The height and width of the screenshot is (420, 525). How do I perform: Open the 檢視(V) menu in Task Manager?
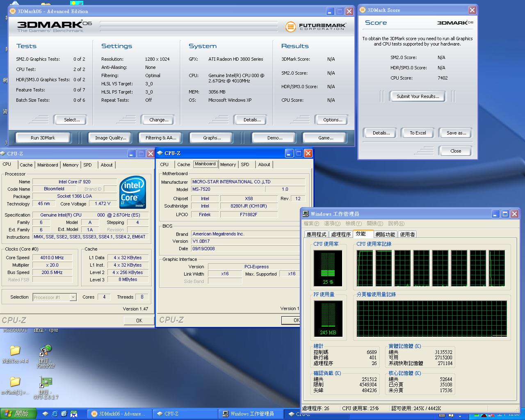point(354,224)
